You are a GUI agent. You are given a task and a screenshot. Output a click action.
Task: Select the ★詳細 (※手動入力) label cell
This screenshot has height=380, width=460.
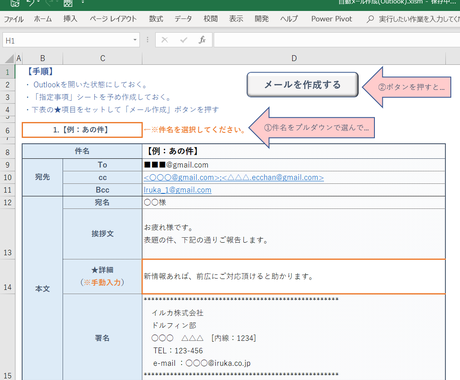coord(102,276)
